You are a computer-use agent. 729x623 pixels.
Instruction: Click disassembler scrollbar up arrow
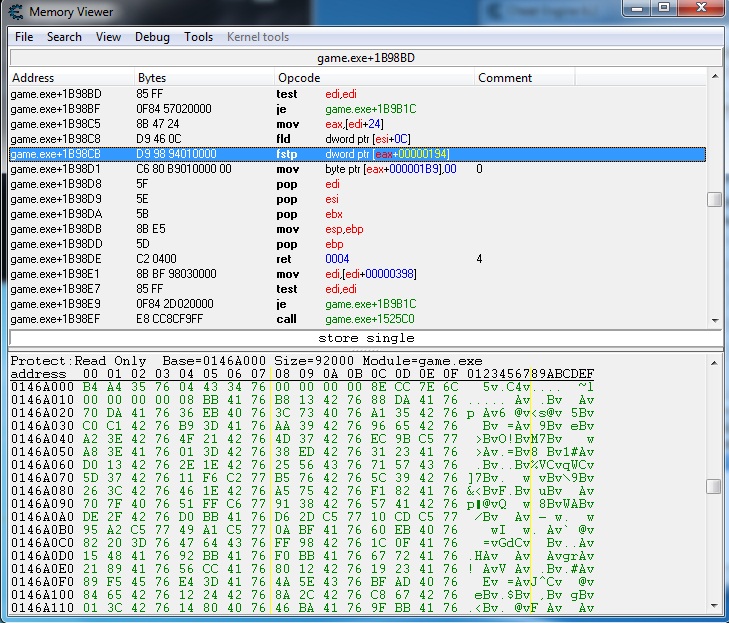[x=714, y=77]
